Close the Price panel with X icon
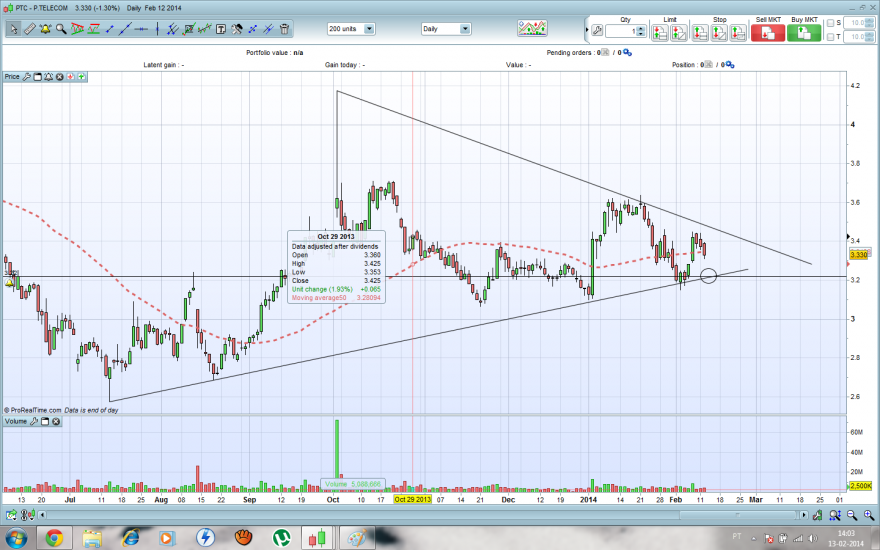Screen dimensions: 880x550 coord(59,76)
